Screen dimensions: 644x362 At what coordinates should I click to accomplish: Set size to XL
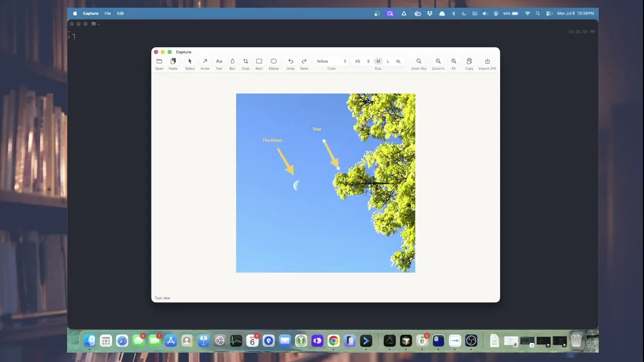[x=398, y=61]
